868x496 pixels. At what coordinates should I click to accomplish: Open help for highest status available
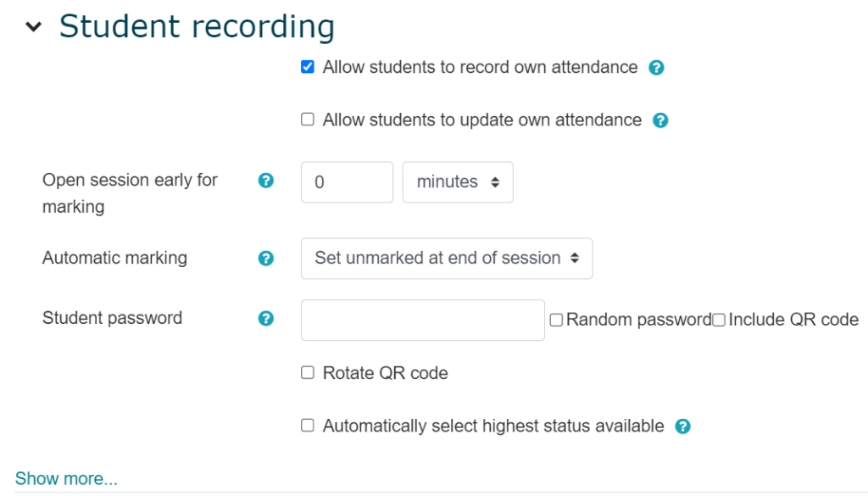point(683,426)
